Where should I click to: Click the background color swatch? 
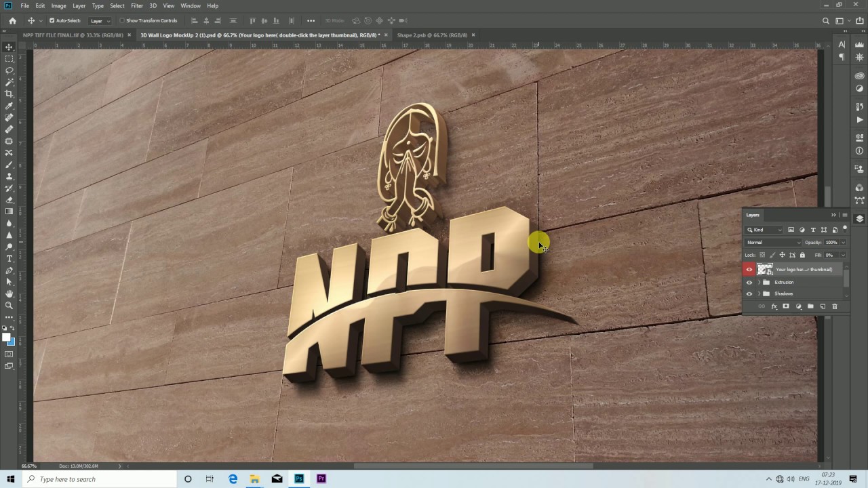pyautogui.click(x=11, y=342)
